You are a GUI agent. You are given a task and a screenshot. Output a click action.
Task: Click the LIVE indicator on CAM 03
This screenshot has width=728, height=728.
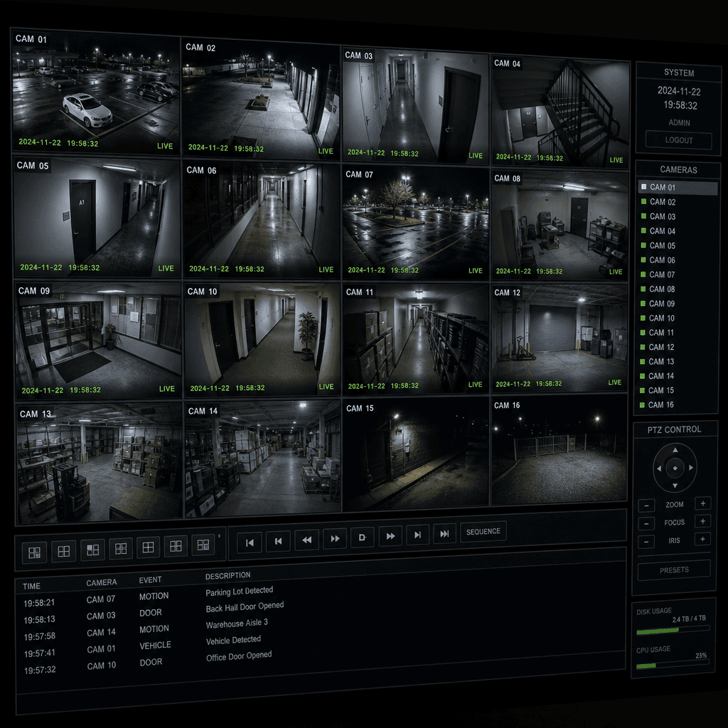476,156
